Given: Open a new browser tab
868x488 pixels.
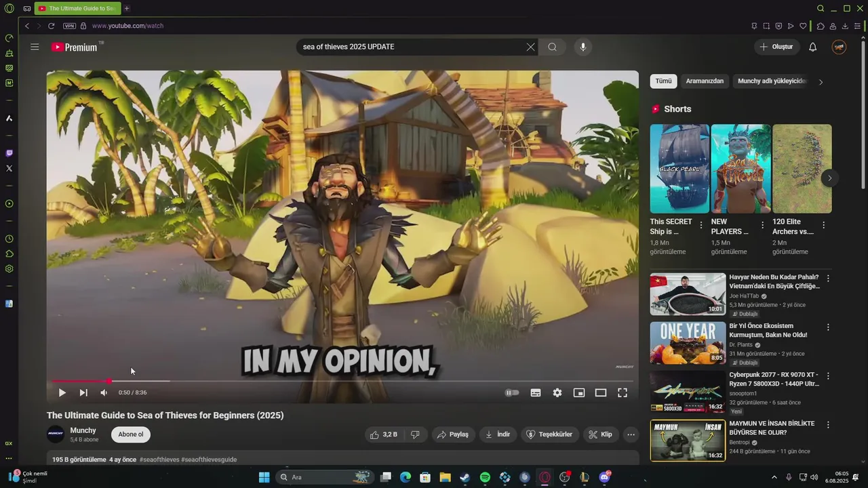Looking at the screenshot, I should point(127,9).
